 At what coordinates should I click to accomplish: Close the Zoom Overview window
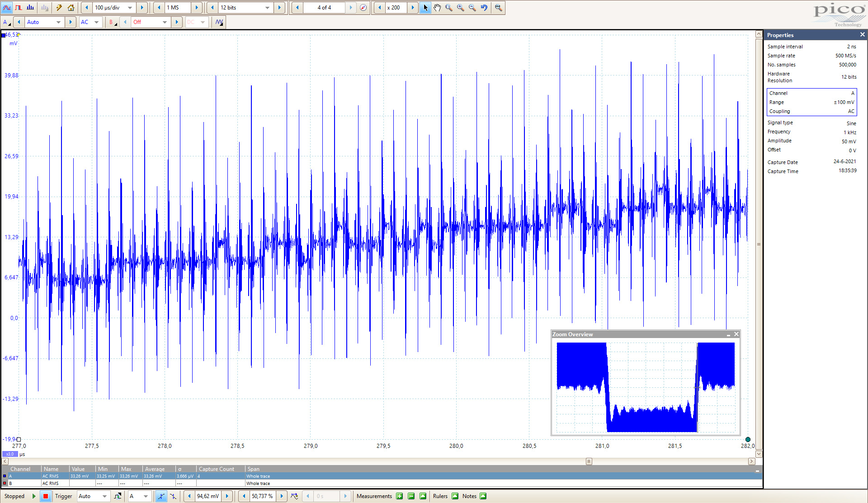click(736, 334)
